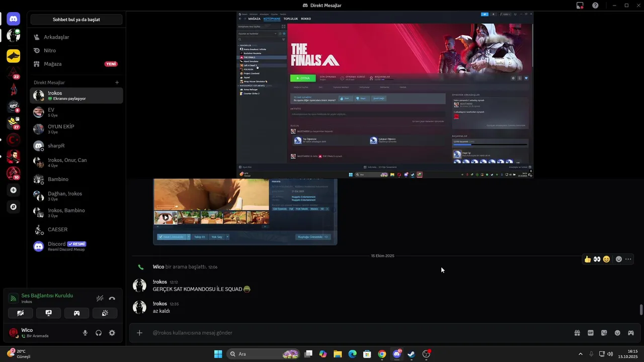Open CAESER direct message
This screenshot has width=644, height=362.
(76, 229)
